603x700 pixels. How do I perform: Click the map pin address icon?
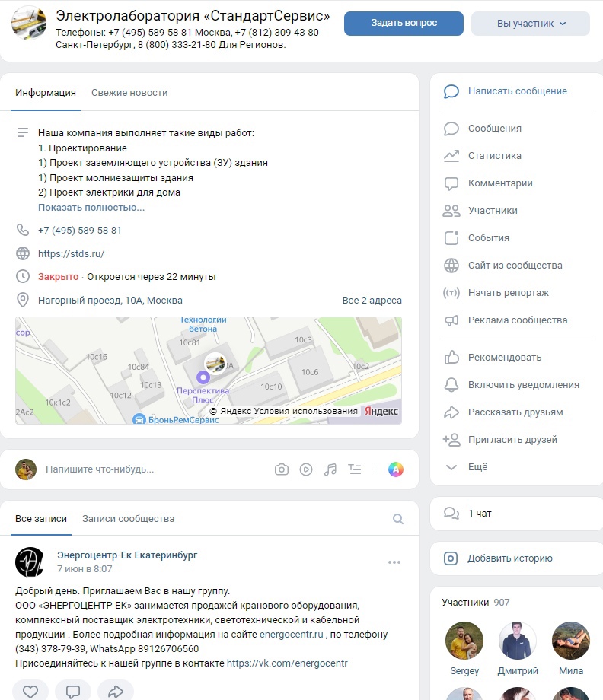[22, 300]
